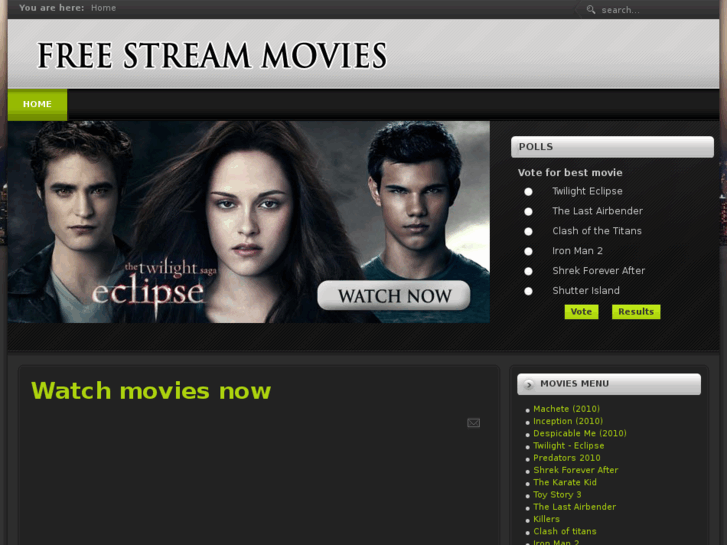The height and width of the screenshot is (545, 727).
Task: Click the POLLS panel header
Action: coord(612,147)
